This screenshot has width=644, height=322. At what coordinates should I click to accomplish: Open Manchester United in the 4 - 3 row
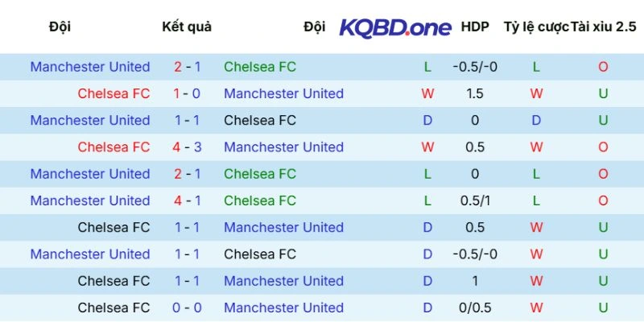click(x=283, y=147)
